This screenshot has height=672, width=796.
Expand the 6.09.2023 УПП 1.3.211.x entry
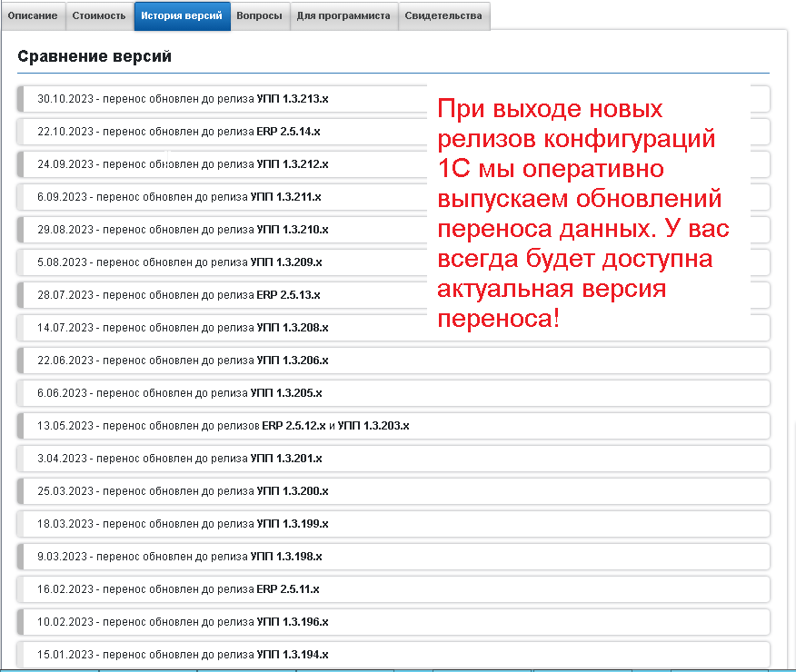click(x=182, y=197)
